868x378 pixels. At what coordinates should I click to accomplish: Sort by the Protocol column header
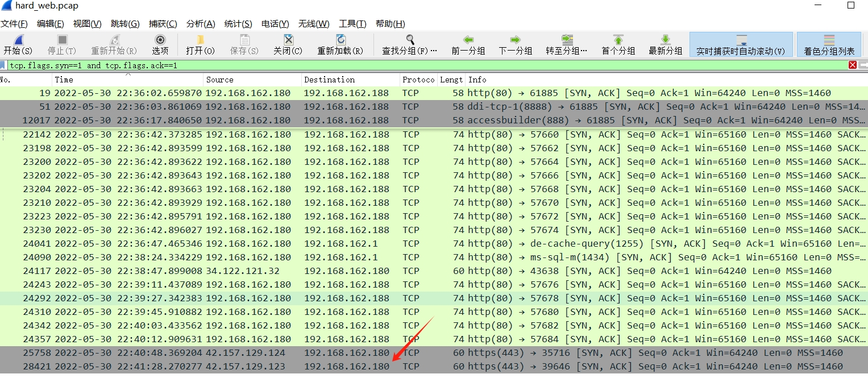click(418, 80)
